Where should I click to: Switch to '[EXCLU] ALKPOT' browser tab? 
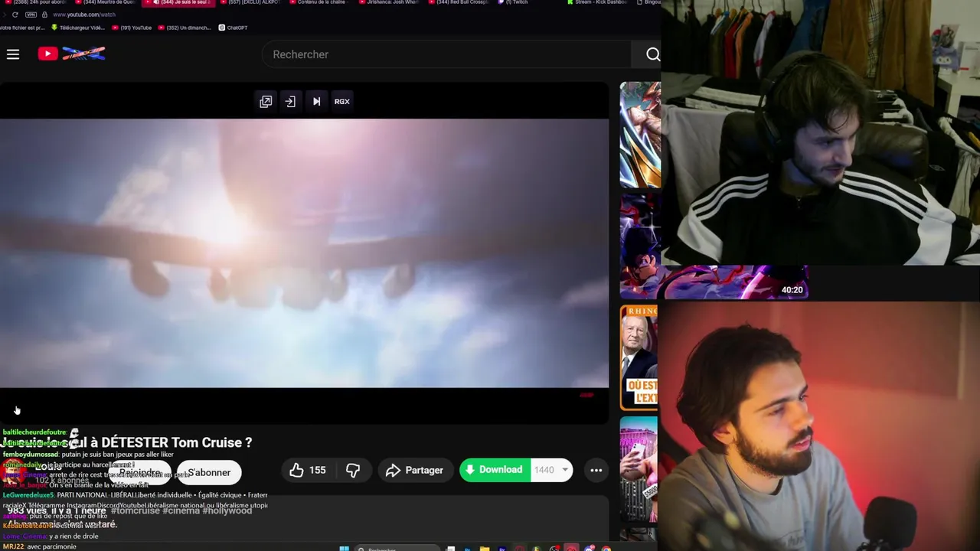point(253,2)
